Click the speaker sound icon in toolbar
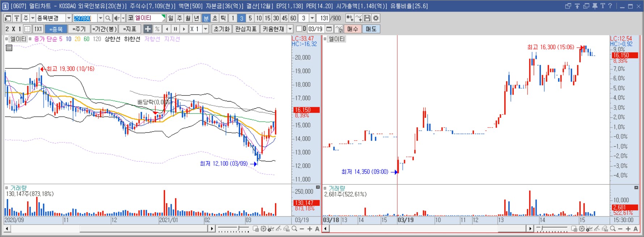This screenshot has width=644, height=237. point(116,18)
